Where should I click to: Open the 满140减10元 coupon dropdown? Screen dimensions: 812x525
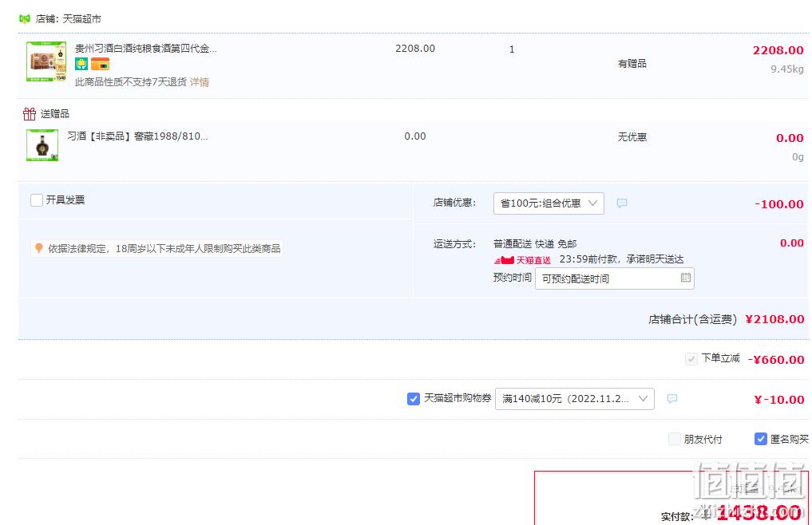[x=574, y=399]
